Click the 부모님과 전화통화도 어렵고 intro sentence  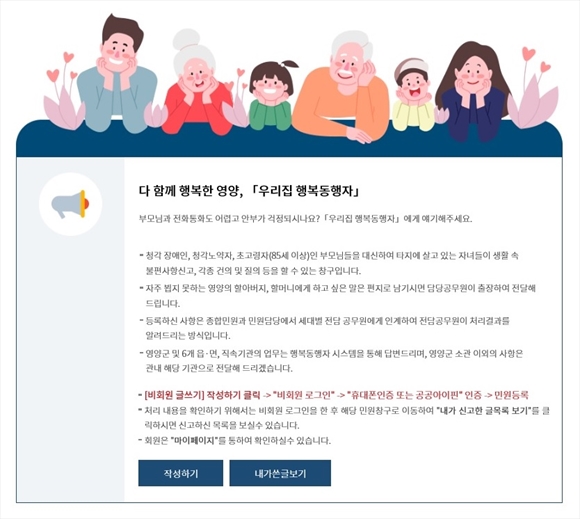pyautogui.click(x=305, y=218)
